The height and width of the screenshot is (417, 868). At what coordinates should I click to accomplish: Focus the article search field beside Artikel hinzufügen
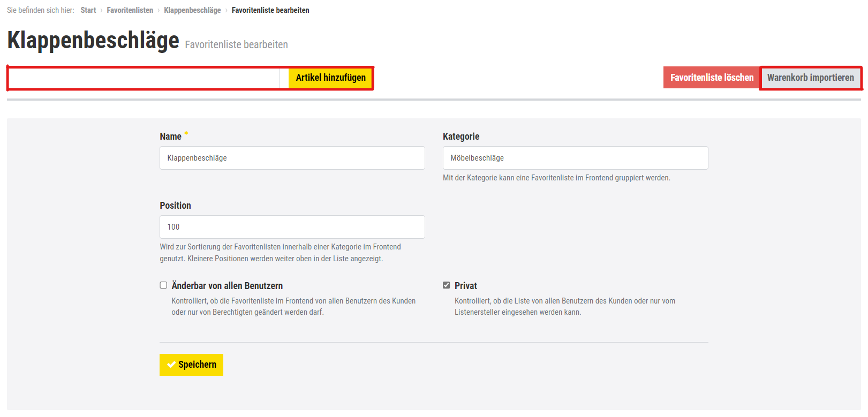pyautogui.click(x=145, y=78)
